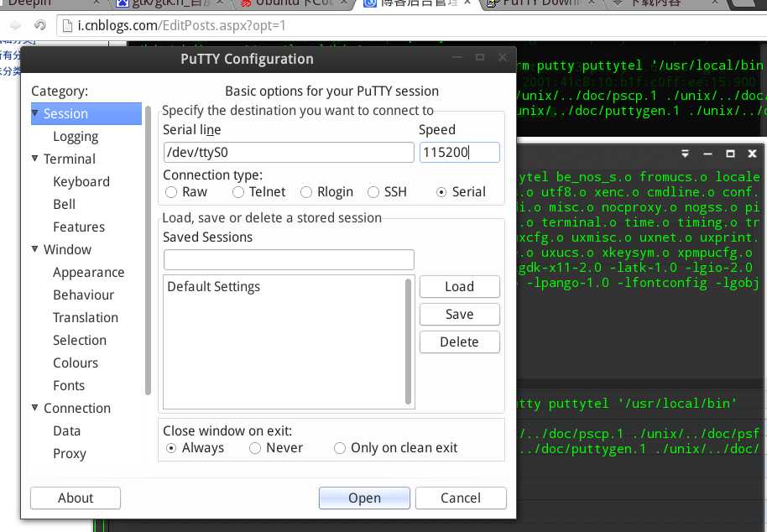Open the Data connection category
This screenshot has height=532, width=767.
[67, 430]
